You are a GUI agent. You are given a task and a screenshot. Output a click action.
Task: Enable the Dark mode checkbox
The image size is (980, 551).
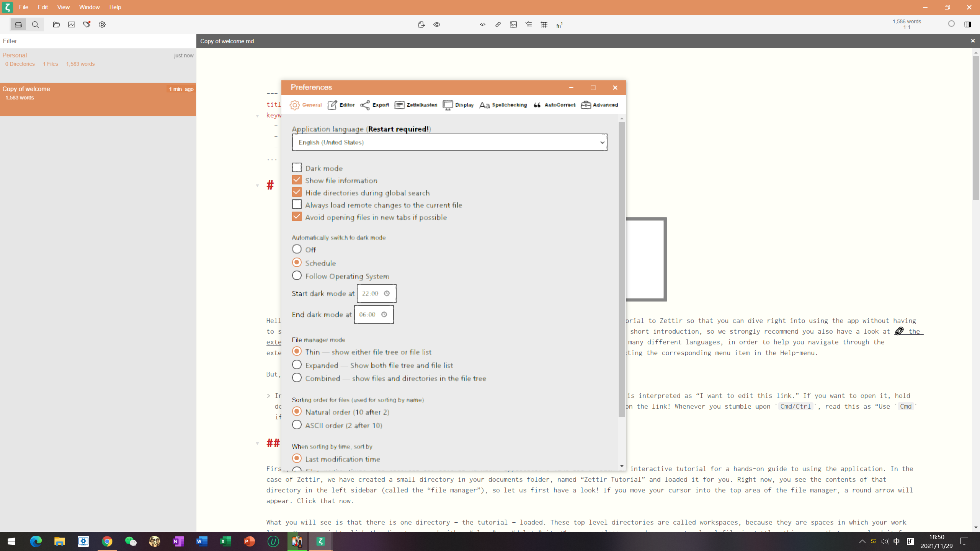pyautogui.click(x=297, y=167)
